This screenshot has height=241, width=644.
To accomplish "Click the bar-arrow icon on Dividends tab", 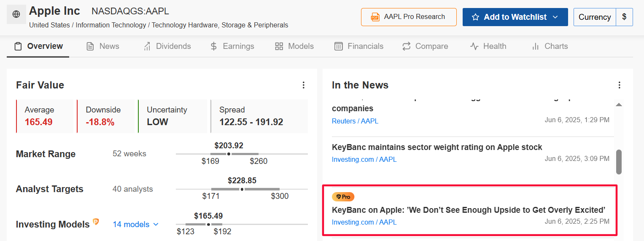I will click(147, 46).
